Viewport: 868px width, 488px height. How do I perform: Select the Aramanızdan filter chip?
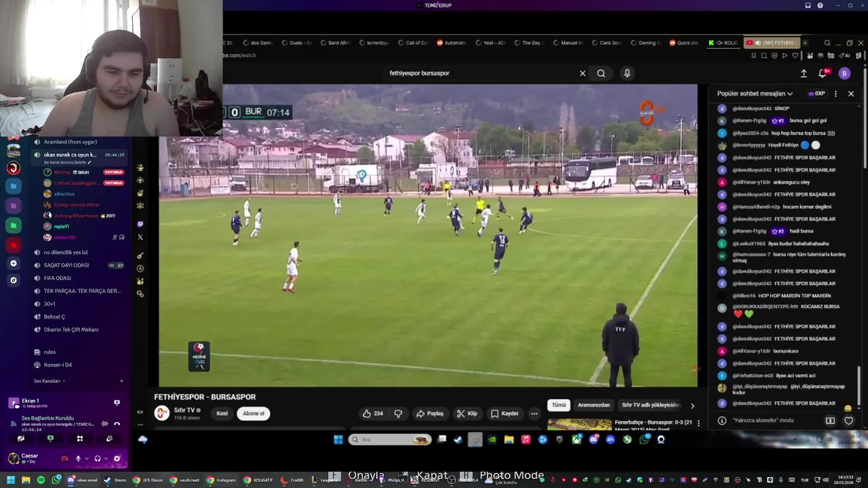[593, 405]
